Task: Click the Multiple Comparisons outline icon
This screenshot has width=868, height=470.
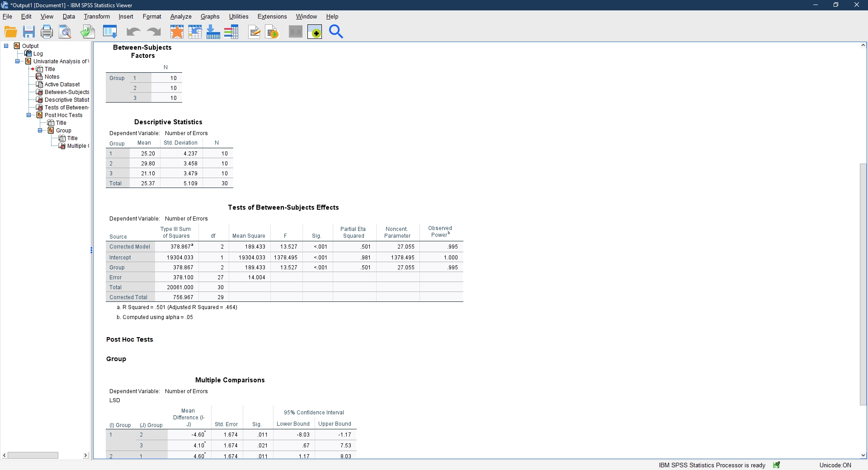Action: click(62, 146)
